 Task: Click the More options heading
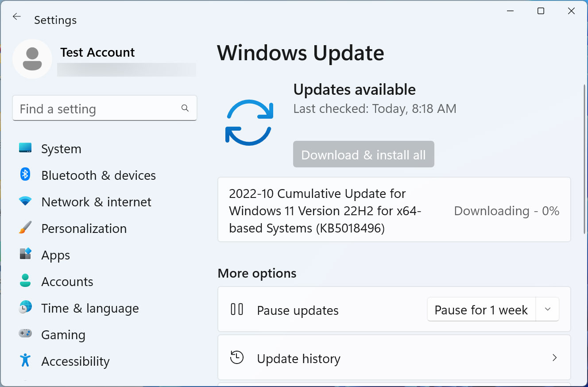(257, 273)
